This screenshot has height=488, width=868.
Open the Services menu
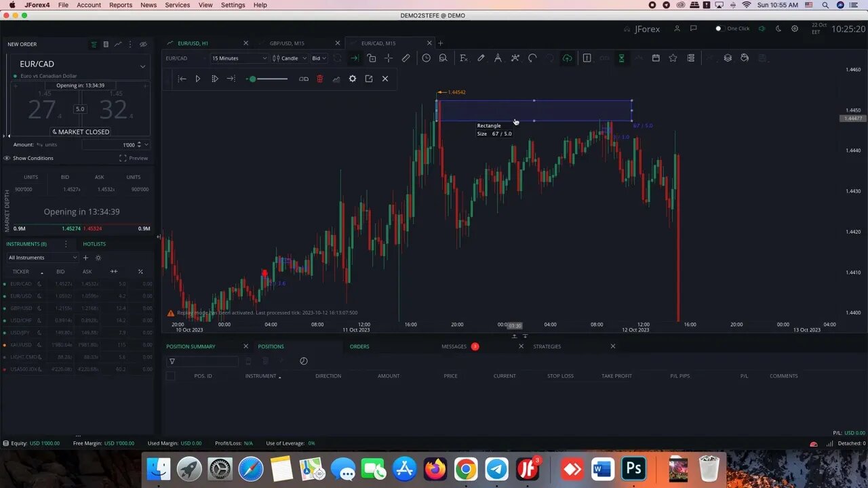tap(178, 5)
